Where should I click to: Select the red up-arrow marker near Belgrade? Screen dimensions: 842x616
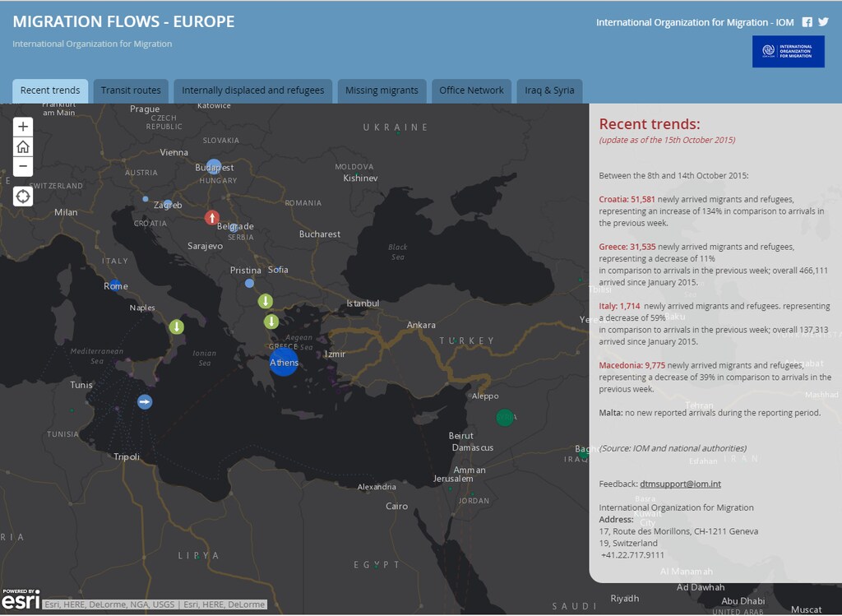pos(212,217)
